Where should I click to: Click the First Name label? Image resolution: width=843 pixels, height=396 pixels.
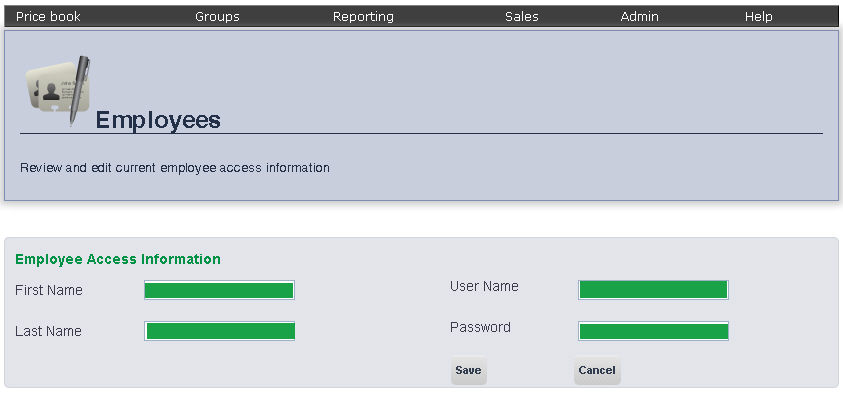(49, 290)
